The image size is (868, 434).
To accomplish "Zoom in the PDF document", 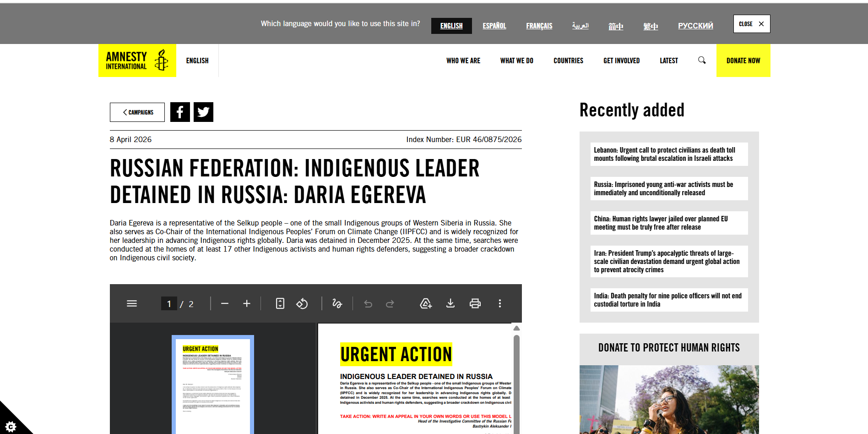I will tap(246, 303).
